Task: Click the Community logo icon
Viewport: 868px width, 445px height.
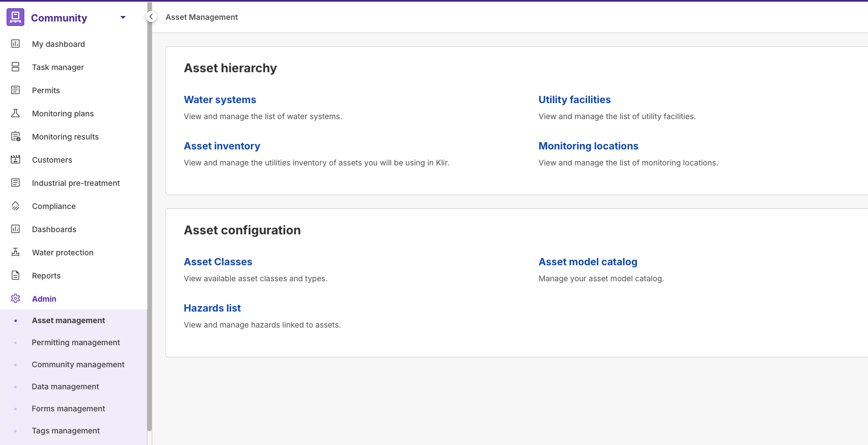Action: (x=15, y=17)
